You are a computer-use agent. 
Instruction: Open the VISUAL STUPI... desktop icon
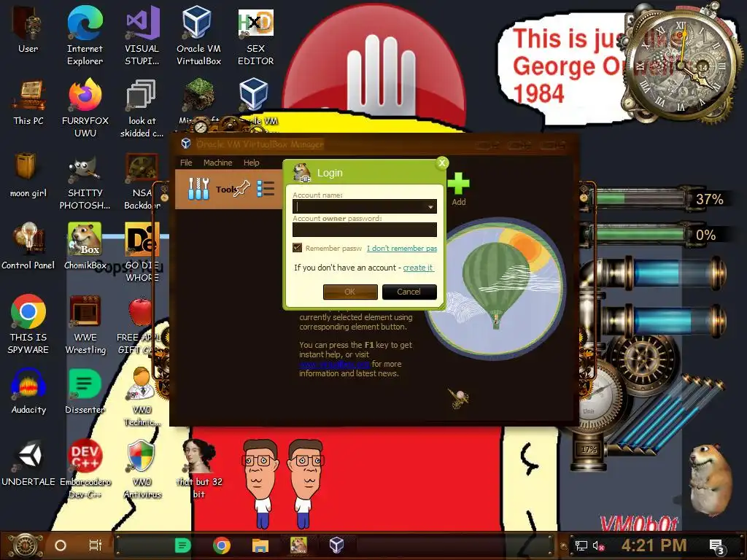pos(142,36)
